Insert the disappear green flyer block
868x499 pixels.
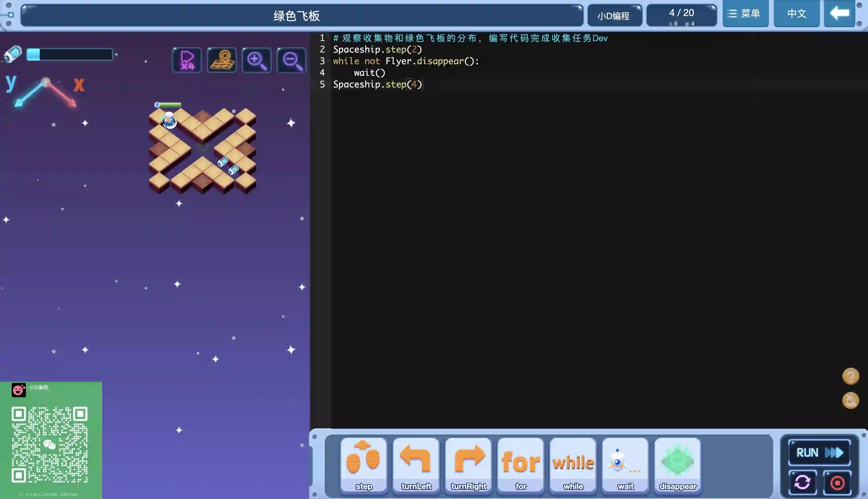[x=678, y=465]
